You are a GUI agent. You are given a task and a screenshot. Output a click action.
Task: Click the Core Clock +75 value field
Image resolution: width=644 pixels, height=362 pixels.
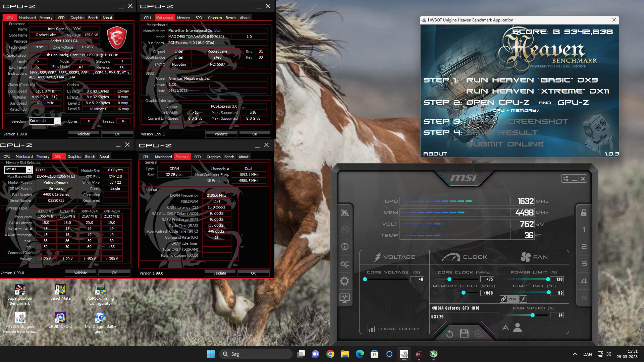(487, 279)
